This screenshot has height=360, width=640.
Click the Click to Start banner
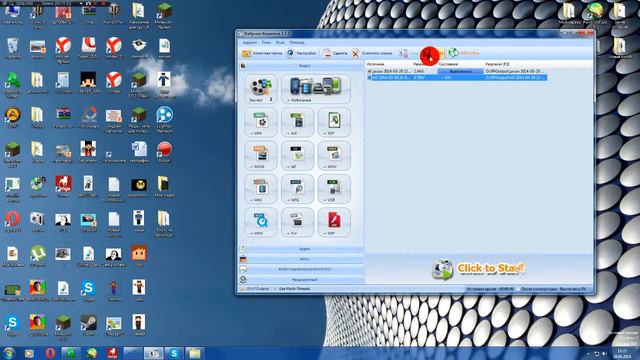click(x=479, y=269)
